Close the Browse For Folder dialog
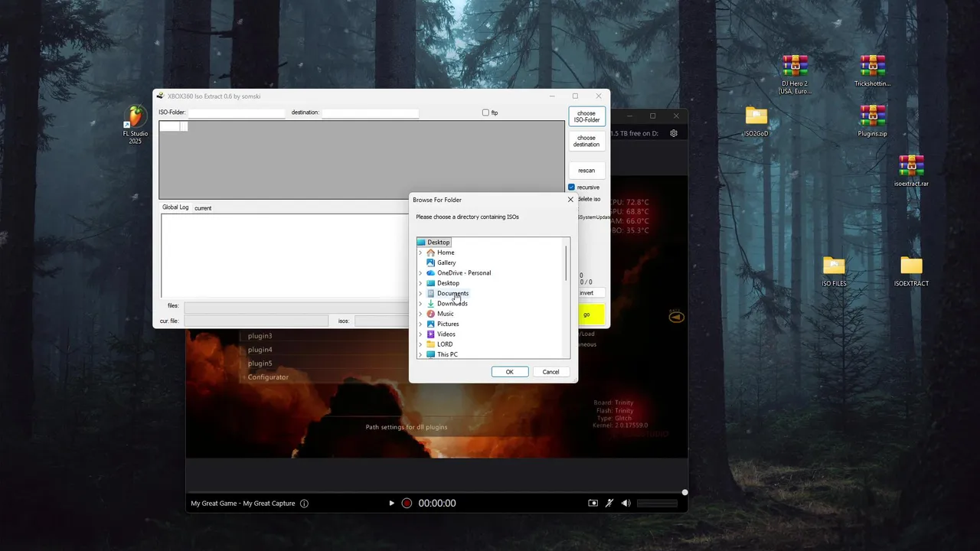The height and width of the screenshot is (551, 980). (570, 200)
